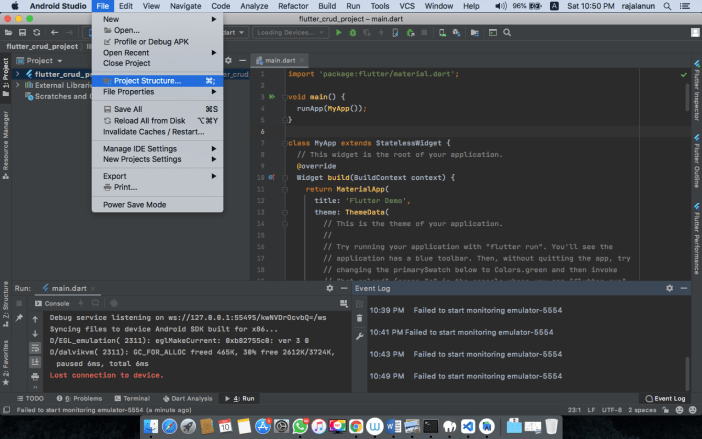Clear Event Log using trash icon
This screenshot has height=439, width=702.
pos(359,318)
